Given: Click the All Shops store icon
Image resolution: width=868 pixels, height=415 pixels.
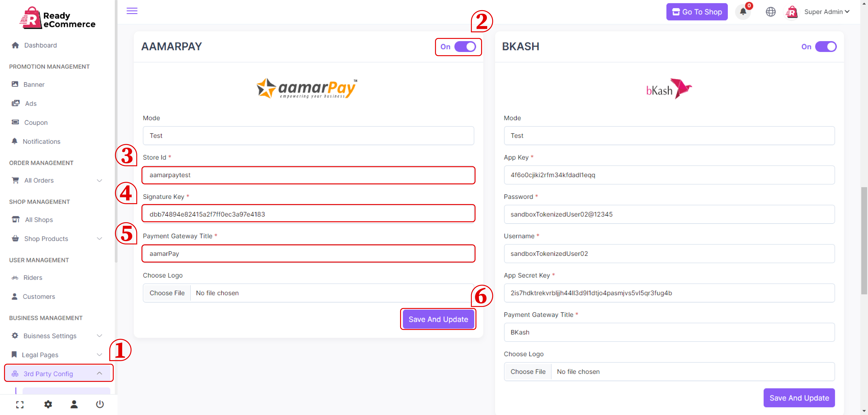Looking at the screenshot, I should click(16, 220).
